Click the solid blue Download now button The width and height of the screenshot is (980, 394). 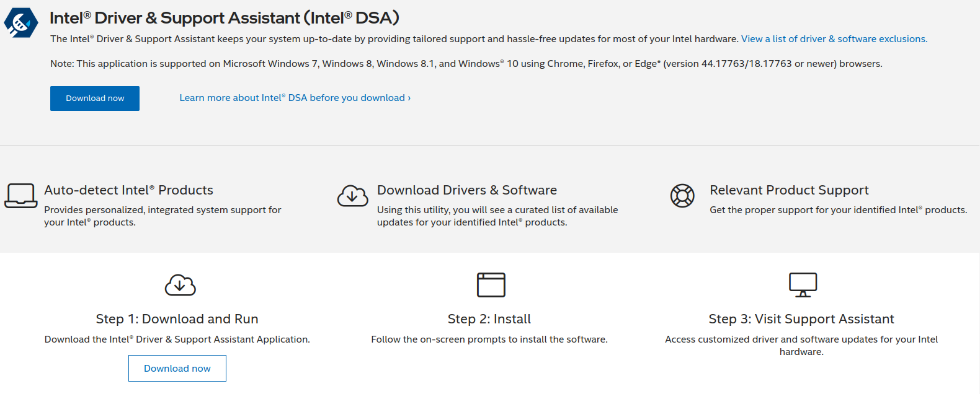point(95,98)
